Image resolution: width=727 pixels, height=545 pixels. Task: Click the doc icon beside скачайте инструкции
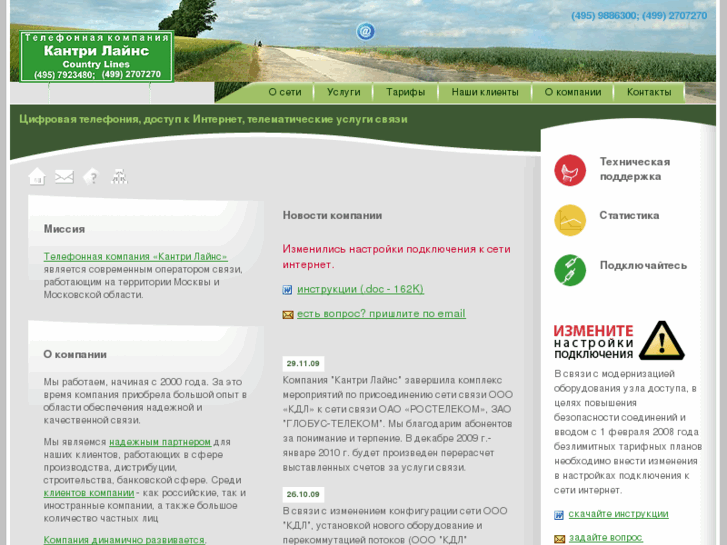pos(559,515)
